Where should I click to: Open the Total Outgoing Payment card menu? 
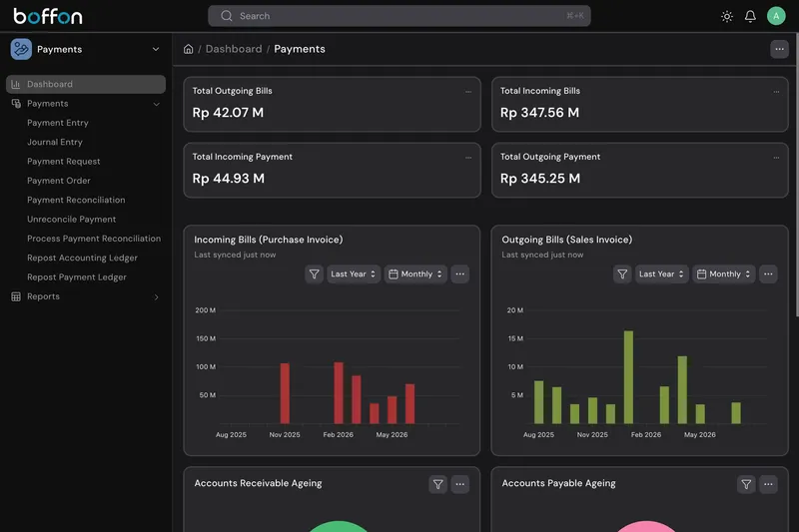coord(776,158)
